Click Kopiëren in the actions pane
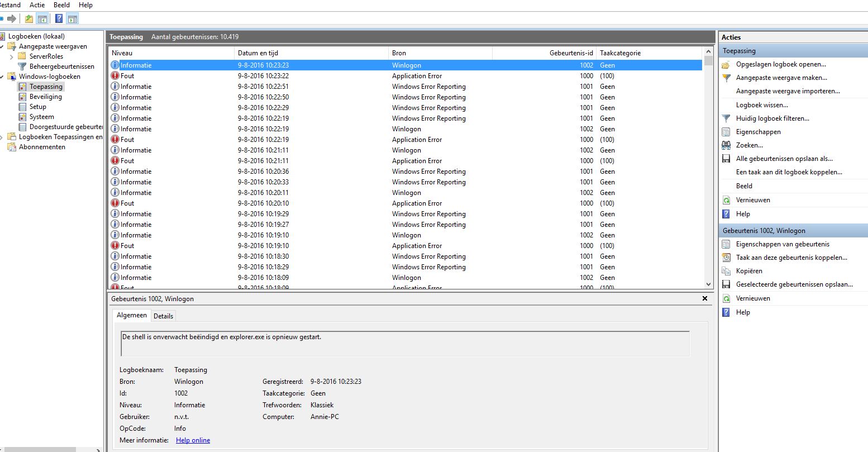 [748, 271]
